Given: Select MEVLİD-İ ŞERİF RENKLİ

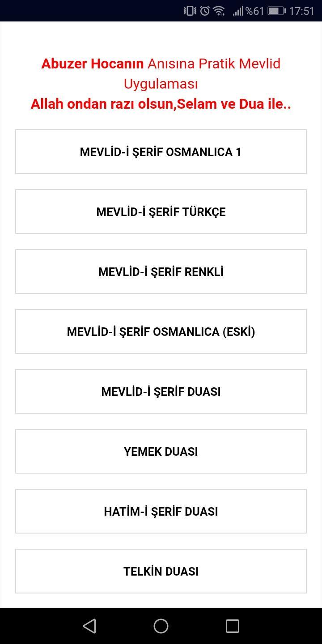Looking at the screenshot, I should 161,271.
